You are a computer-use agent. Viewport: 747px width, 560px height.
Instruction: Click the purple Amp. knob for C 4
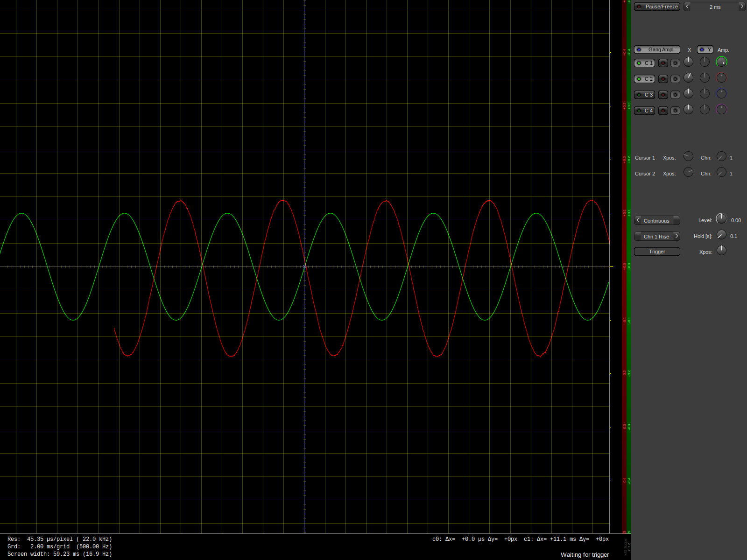point(722,109)
